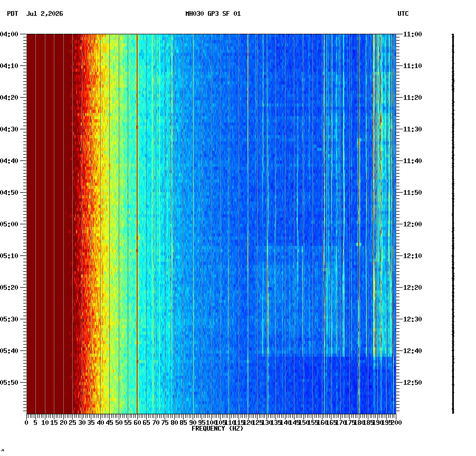Select the 90 Hz frequency axis label
This screenshot has height=456, width=476.
193,423
